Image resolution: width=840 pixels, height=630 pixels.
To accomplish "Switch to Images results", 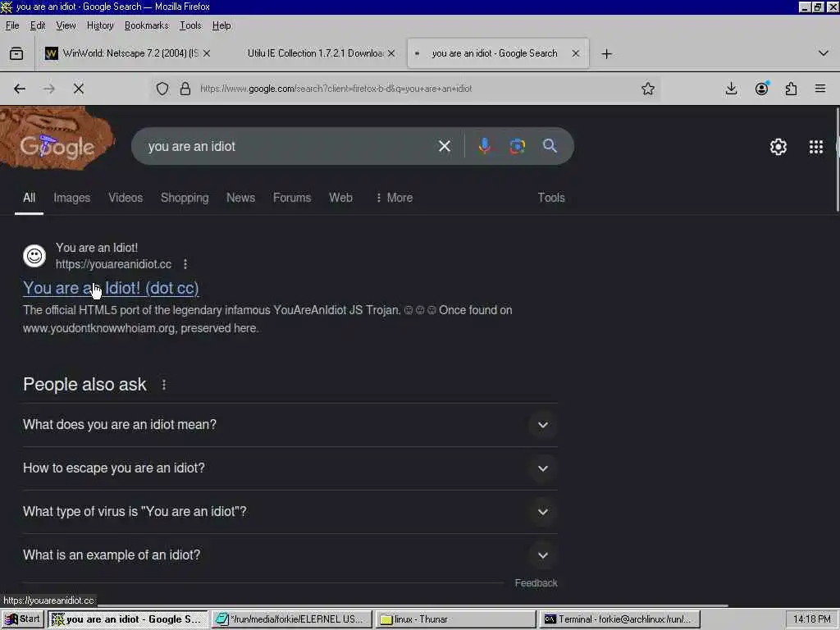I will tap(72, 198).
